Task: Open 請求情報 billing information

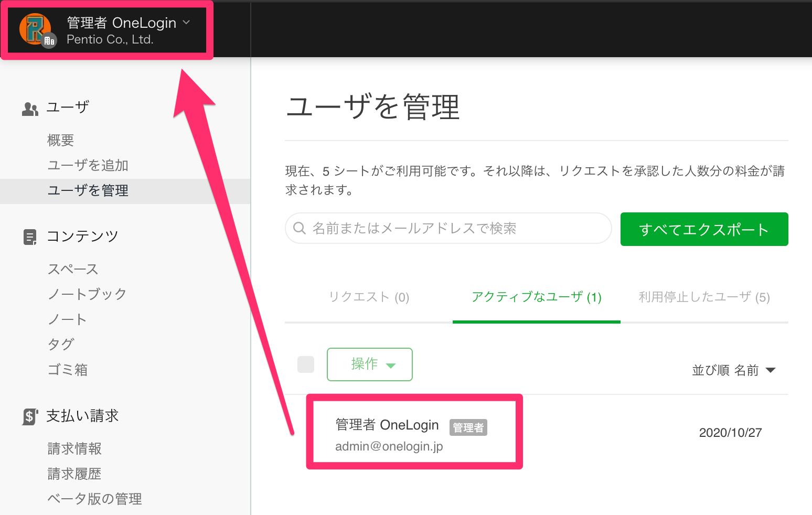Action: (74, 448)
